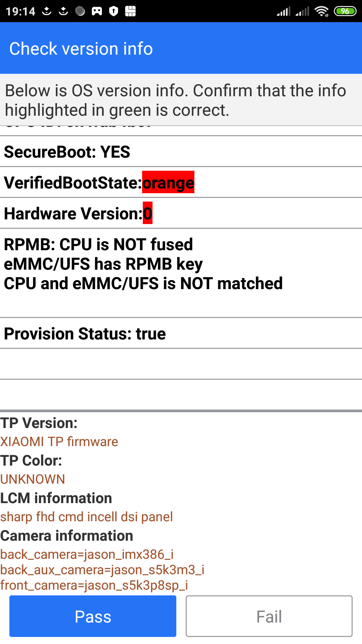
Task: Tap the "Check version info" title
Action: pos(81,49)
